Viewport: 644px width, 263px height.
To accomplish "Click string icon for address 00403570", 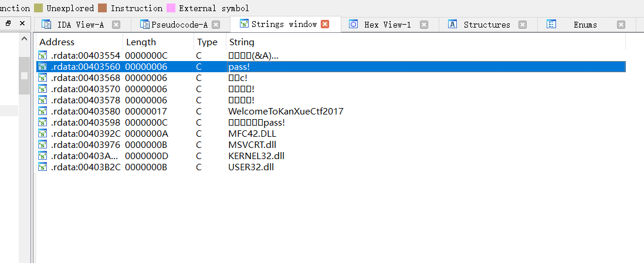I will pos(43,89).
